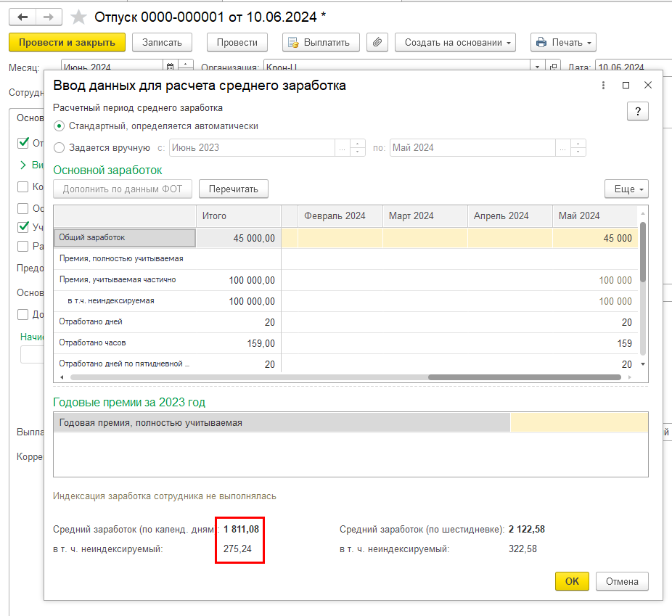Open the dialog's three-dot options menu
The width and height of the screenshot is (672, 616).
pos(604,86)
